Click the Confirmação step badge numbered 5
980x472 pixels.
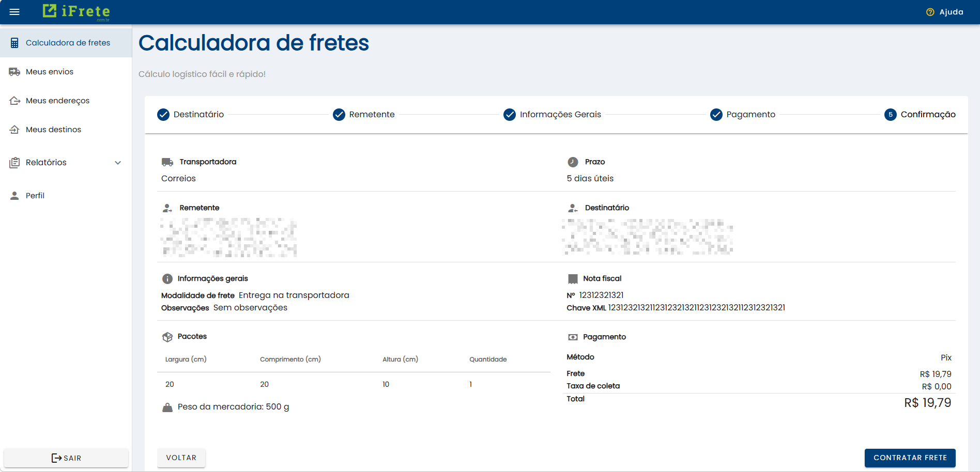[x=890, y=115]
